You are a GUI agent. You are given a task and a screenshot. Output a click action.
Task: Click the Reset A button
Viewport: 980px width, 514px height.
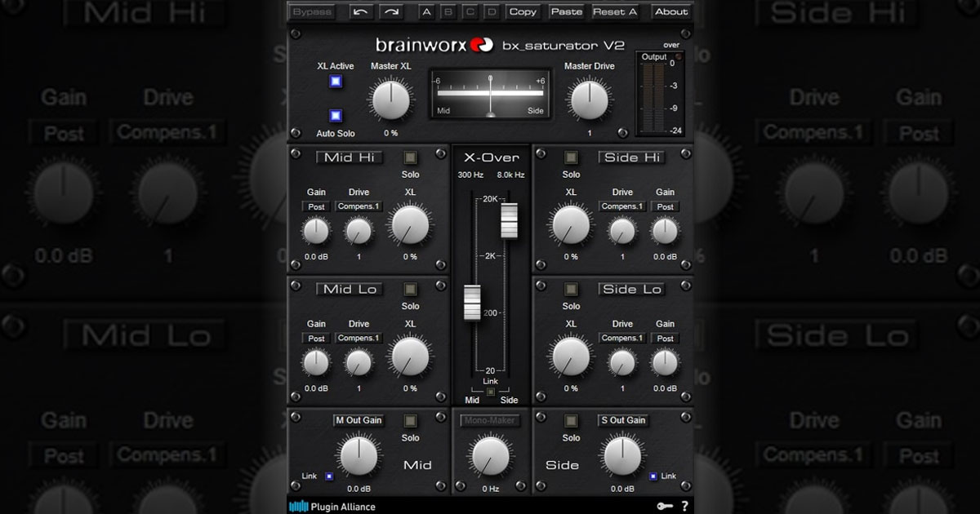pos(614,11)
